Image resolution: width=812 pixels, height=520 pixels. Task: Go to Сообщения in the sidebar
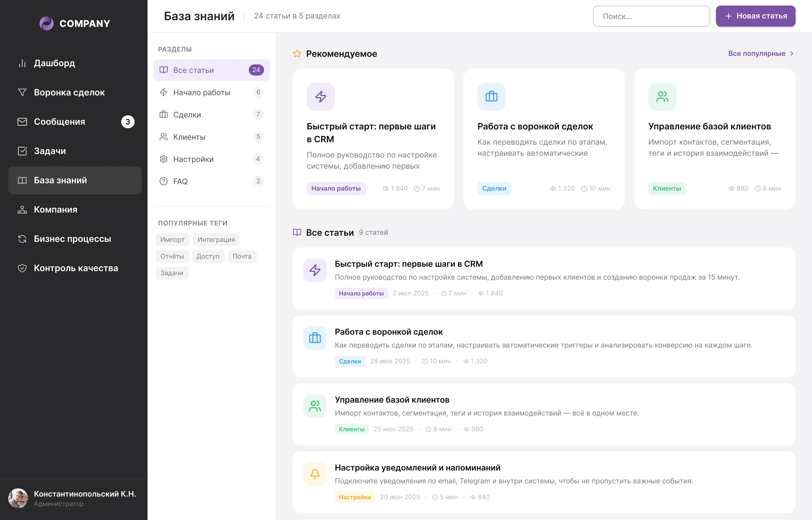click(x=75, y=122)
